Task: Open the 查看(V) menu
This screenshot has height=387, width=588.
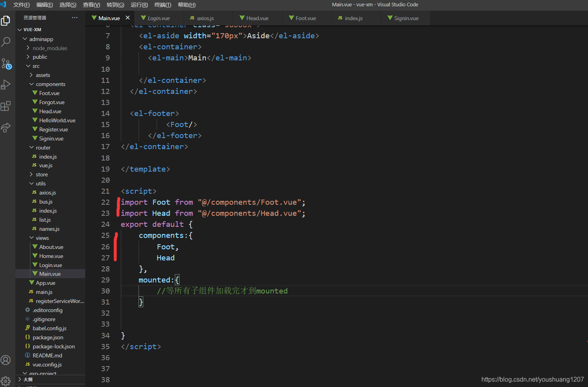Action: point(91,5)
